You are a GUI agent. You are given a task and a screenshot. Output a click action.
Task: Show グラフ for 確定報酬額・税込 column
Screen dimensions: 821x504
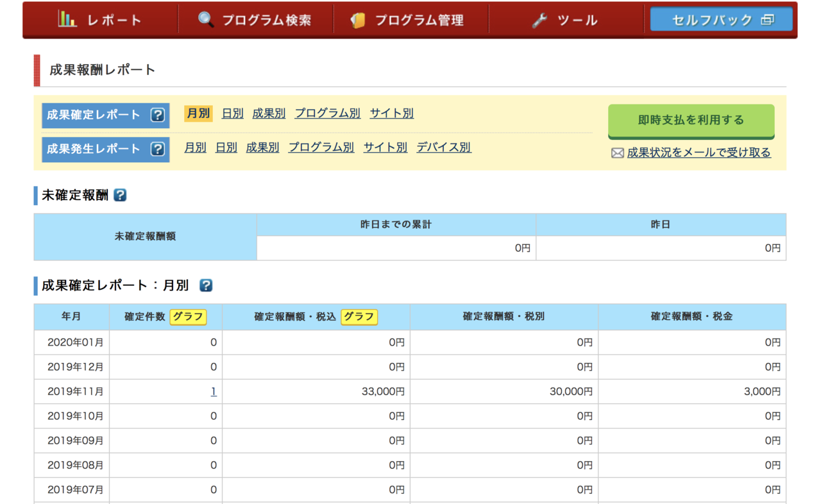(359, 317)
